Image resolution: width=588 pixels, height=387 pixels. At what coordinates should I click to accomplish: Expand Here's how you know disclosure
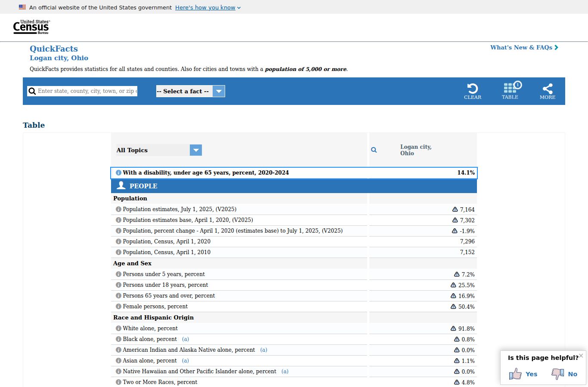pyautogui.click(x=208, y=7)
